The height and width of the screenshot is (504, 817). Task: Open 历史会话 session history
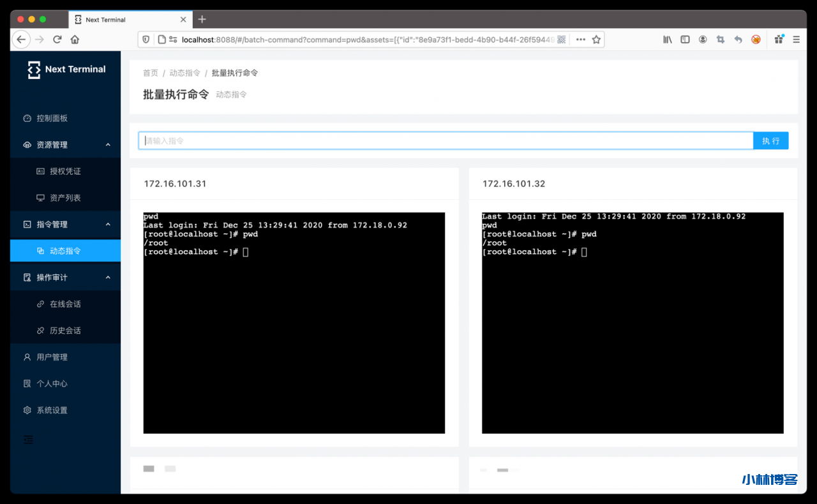[65, 330]
